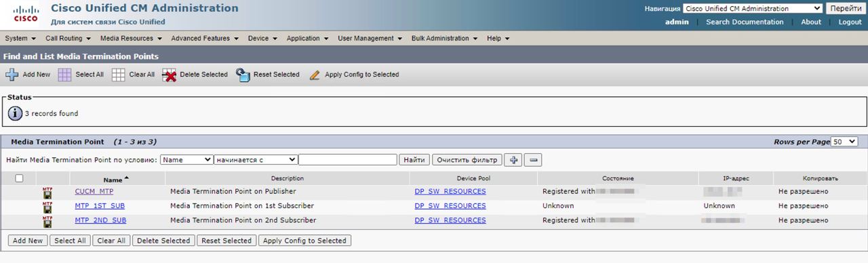The width and height of the screenshot is (868, 263).
Task: Open the Call Routing menu
Action: pos(68,39)
